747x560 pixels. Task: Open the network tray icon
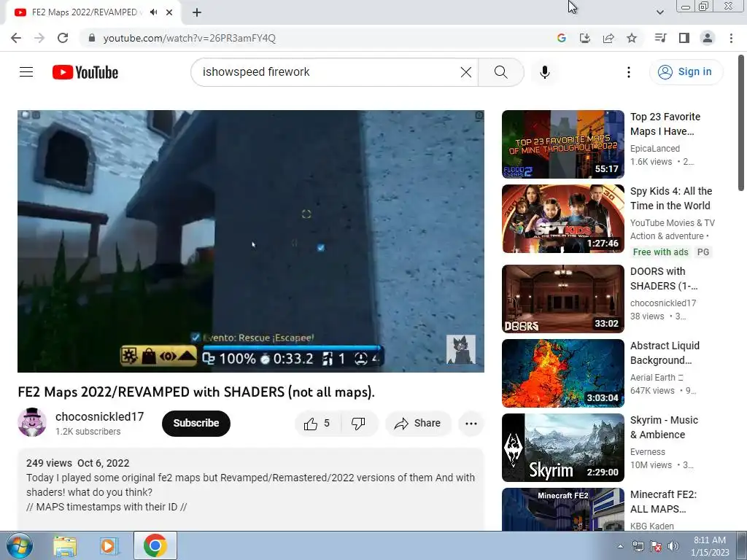[x=638, y=546]
